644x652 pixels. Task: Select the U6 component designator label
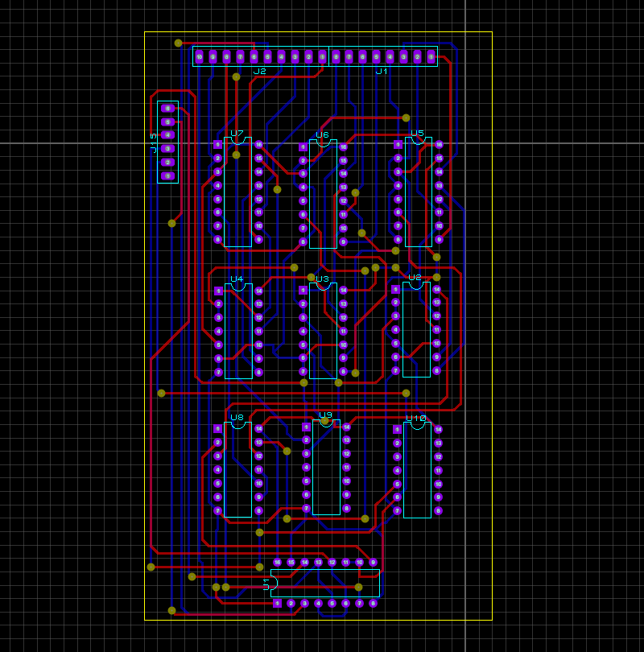click(x=322, y=134)
